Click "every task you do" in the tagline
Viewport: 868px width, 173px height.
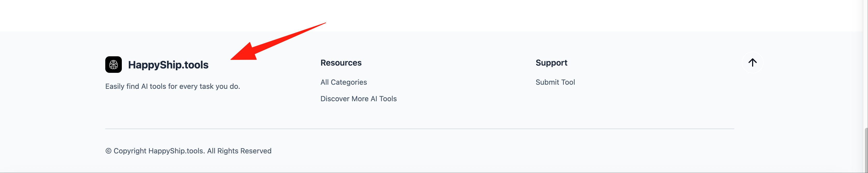[209, 86]
